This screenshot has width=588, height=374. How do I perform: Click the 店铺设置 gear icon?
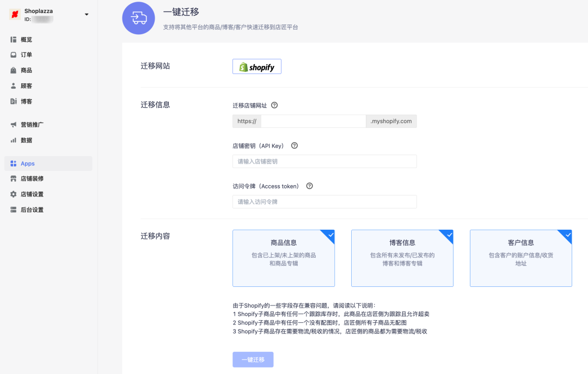coord(14,194)
